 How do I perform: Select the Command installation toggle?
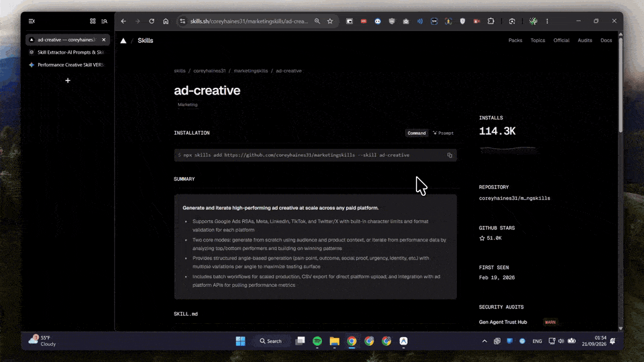pos(417,133)
